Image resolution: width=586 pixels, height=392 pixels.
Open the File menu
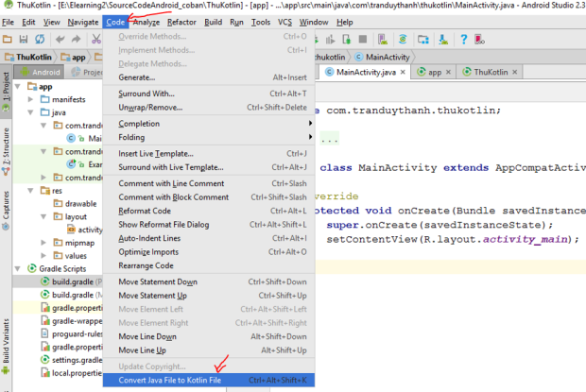[8, 23]
